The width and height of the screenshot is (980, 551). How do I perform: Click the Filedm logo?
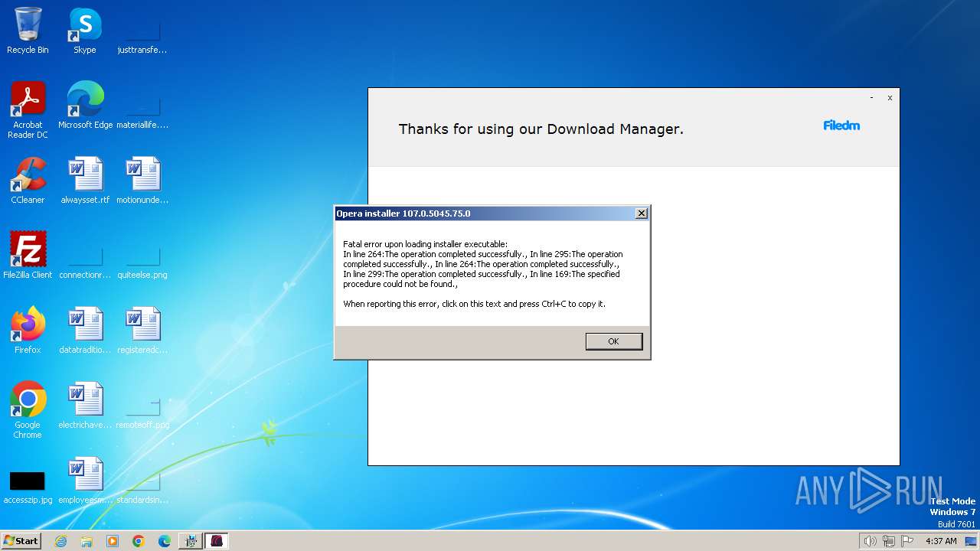click(x=841, y=126)
